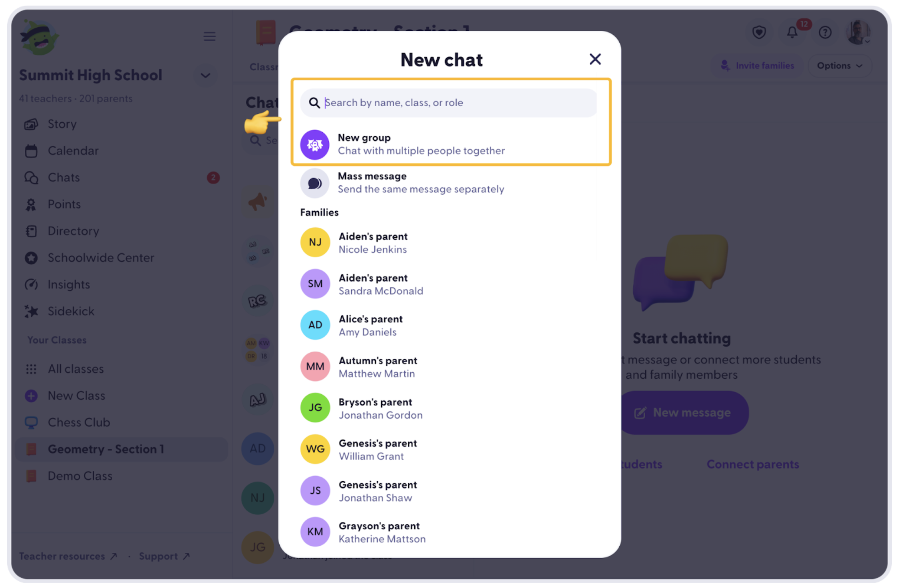Select Nicole Jenkins, Aiden's parent
This screenshot has width=899, height=588.
coord(448,242)
